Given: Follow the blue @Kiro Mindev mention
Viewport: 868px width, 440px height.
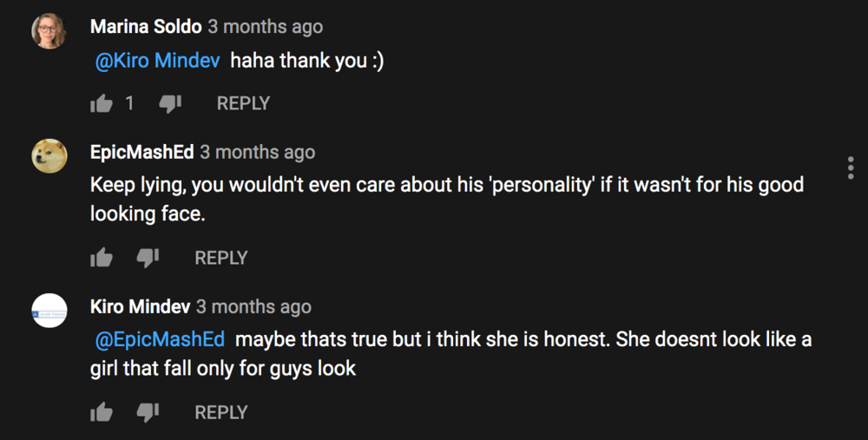Looking at the screenshot, I should (x=157, y=61).
